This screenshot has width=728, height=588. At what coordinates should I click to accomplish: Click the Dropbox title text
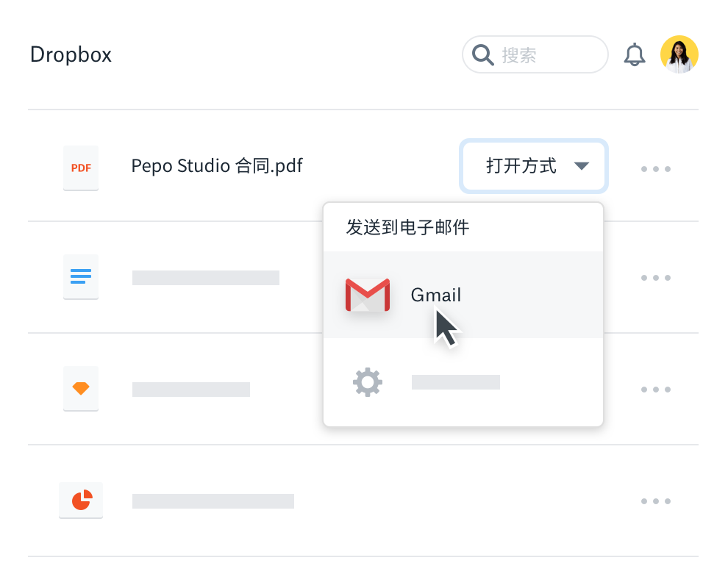pyautogui.click(x=71, y=55)
